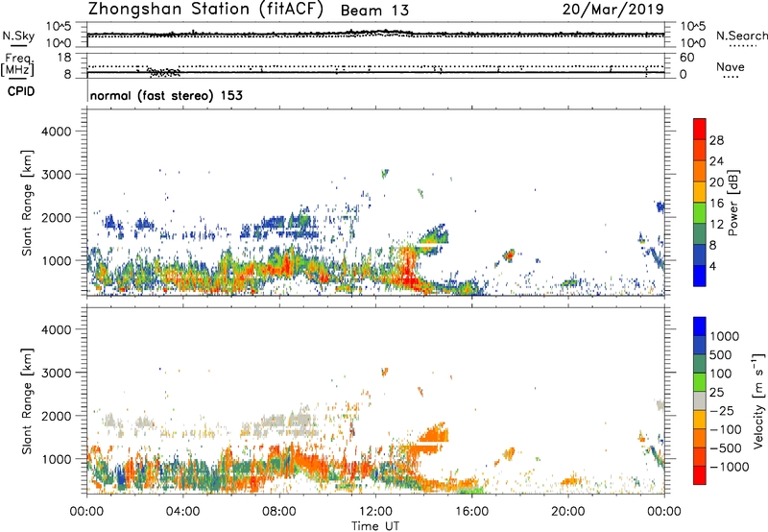
Task: Click the 08:00 time tick label
Action: tap(279, 512)
